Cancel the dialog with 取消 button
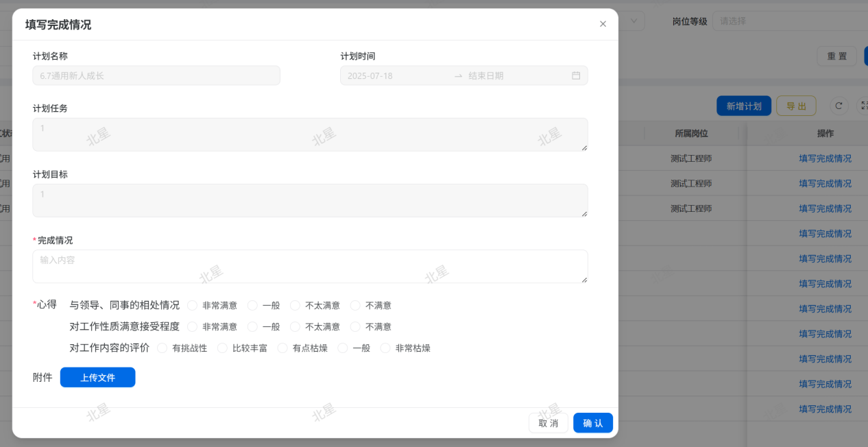Viewport: 868px width, 447px height. 548,423
